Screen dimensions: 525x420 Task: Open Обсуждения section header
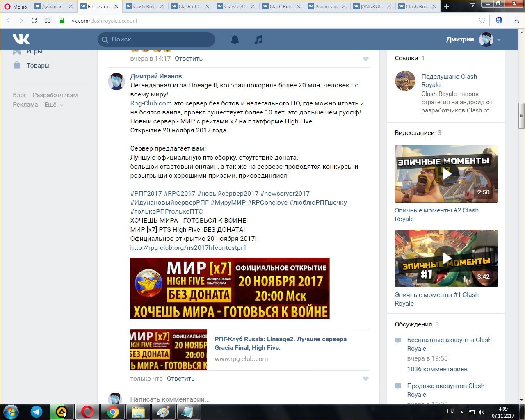tap(413, 324)
